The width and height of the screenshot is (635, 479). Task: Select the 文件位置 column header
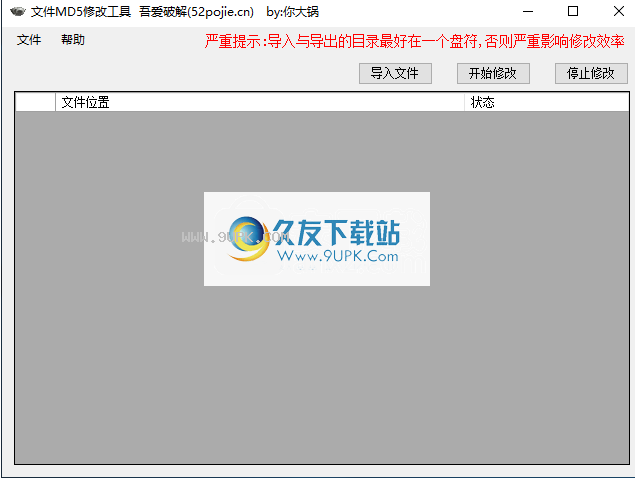tap(260, 102)
